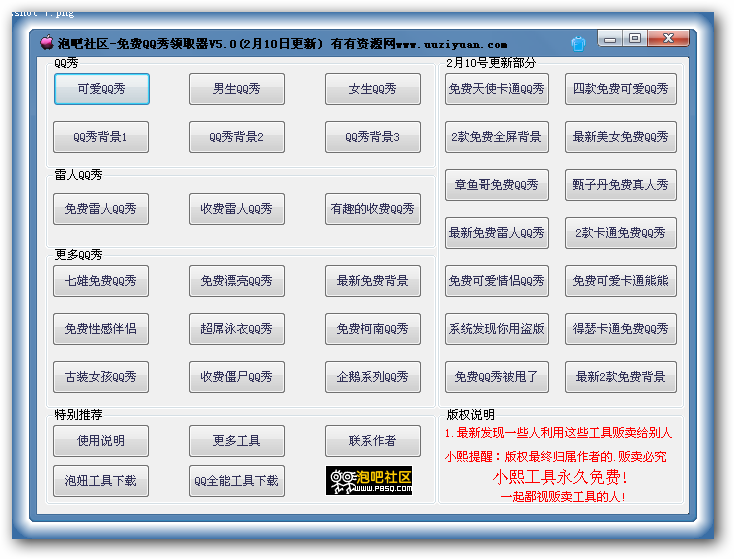Viewport: 734px width, 559px height.
Task: Open 四款免费可爱QQ秀
Action: (x=621, y=89)
